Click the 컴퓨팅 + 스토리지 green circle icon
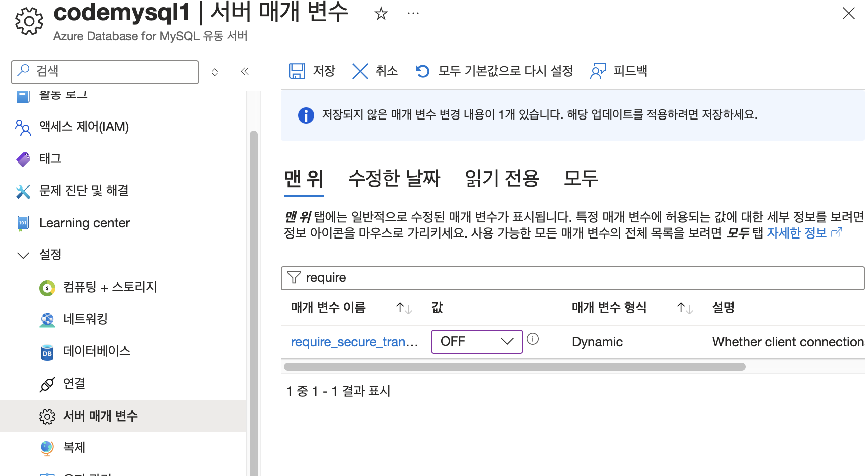Screen dimensions: 868x476 (x=47, y=288)
